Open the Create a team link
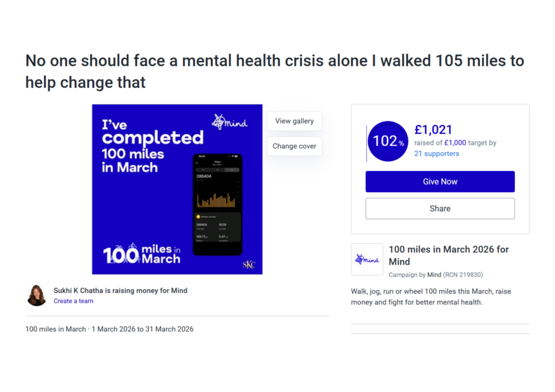Viewport: 555px width, 392px height. 74,301
